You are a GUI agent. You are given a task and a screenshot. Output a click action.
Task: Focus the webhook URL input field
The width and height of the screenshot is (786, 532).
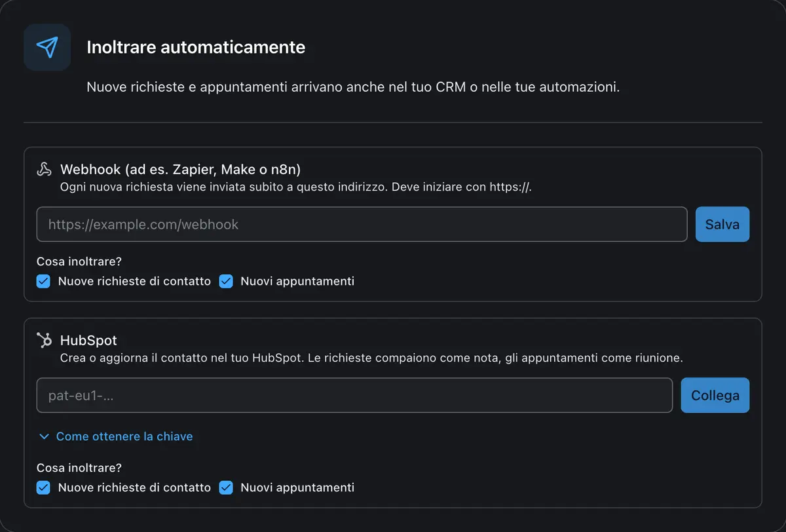click(x=362, y=224)
